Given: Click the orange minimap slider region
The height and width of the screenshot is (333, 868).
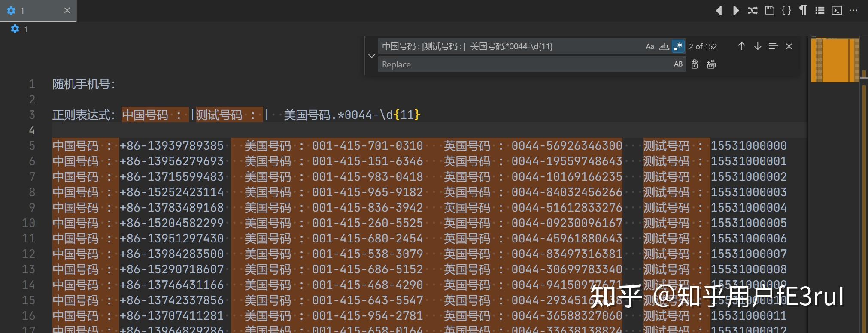Looking at the screenshot, I should pyautogui.click(x=835, y=60).
